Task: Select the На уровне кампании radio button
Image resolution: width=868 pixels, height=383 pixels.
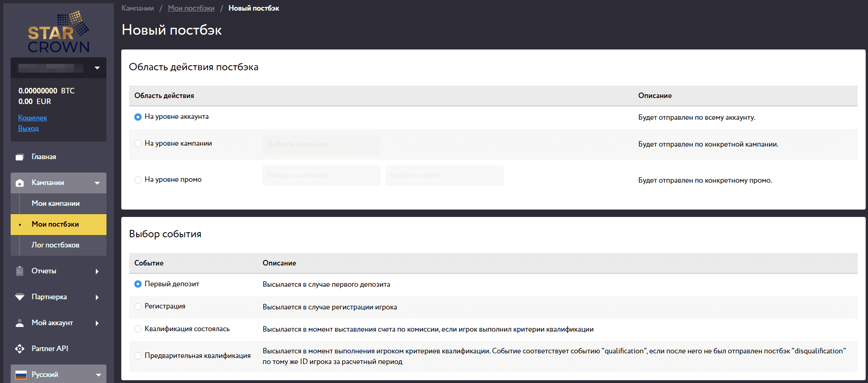Action: [x=138, y=143]
